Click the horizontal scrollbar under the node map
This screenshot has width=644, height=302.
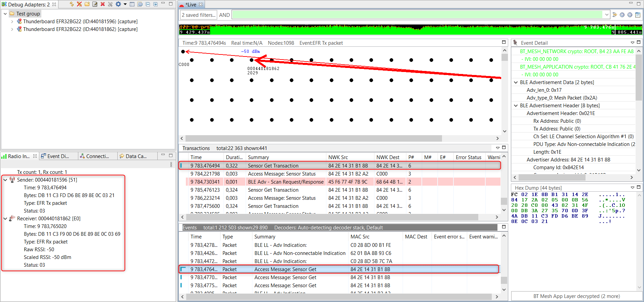(313, 138)
